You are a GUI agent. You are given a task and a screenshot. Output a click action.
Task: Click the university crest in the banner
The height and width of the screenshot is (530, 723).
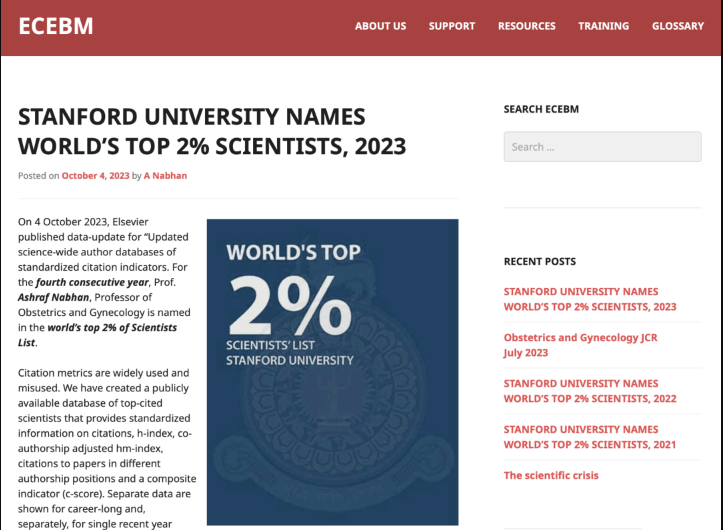[332, 450]
